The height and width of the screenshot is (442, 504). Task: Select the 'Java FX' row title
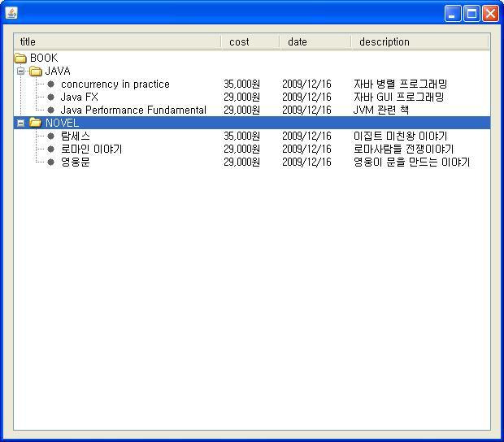[x=80, y=97]
